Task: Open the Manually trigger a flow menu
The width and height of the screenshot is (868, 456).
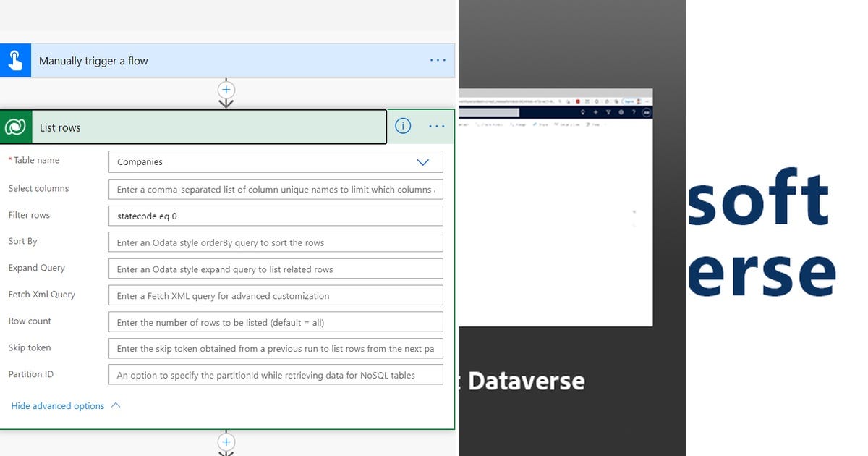Action: (x=437, y=60)
